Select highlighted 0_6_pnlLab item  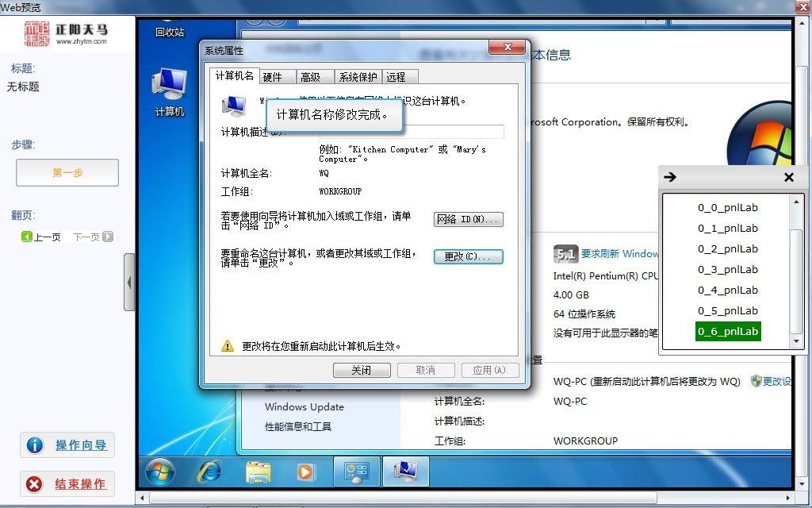[x=728, y=331]
